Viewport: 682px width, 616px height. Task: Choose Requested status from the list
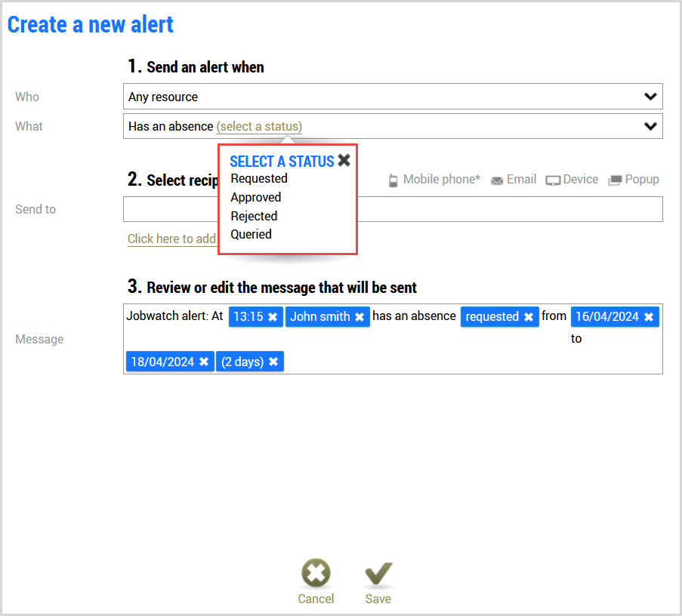pos(259,179)
